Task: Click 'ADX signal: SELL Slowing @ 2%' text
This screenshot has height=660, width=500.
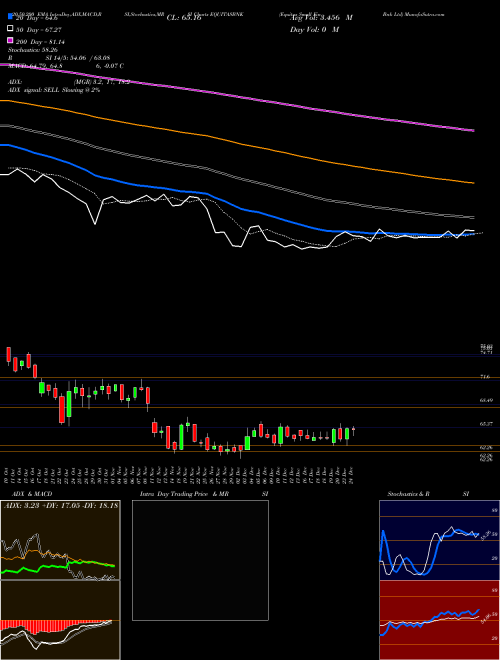Action: [54, 90]
